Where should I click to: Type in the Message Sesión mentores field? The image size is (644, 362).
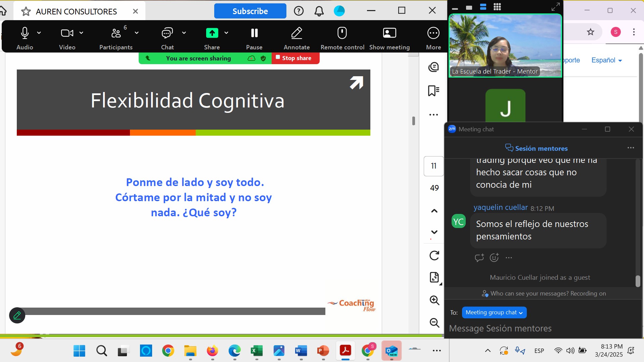tap(537, 328)
